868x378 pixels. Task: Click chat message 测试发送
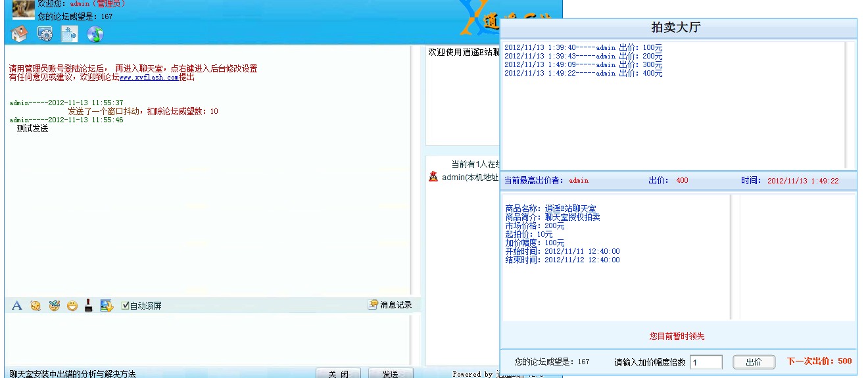pos(33,129)
